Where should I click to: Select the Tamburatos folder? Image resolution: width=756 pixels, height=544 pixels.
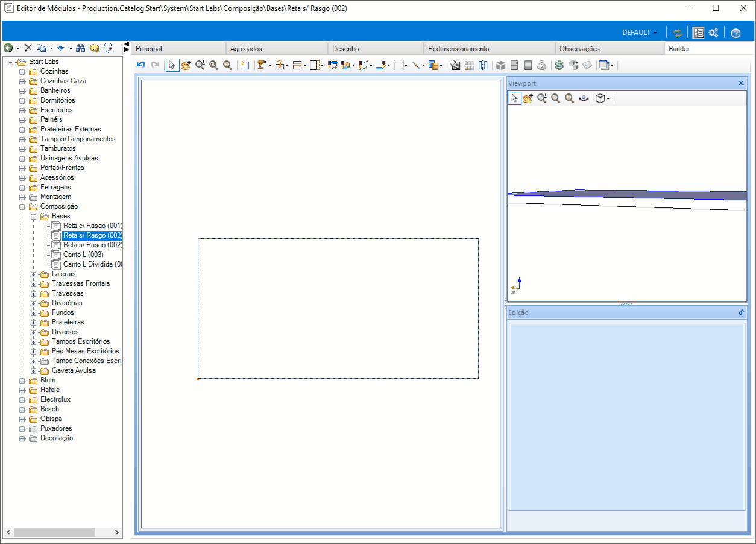[58, 148]
